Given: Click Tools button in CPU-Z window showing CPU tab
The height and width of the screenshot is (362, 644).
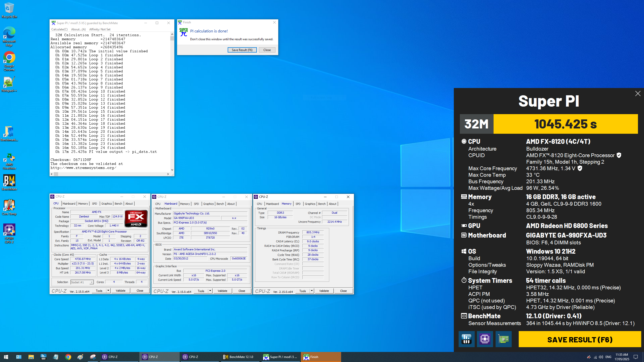Looking at the screenshot, I should point(99,291).
